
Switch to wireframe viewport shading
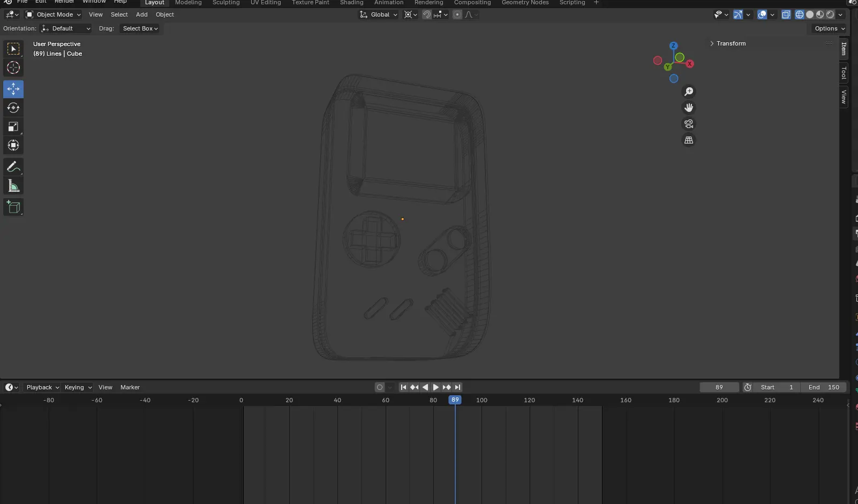pyautogui.click(x=800, y=14)
